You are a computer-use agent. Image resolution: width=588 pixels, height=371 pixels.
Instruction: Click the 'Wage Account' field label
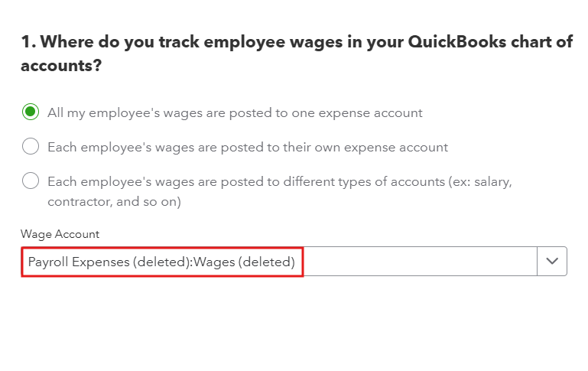pos(60,234)
